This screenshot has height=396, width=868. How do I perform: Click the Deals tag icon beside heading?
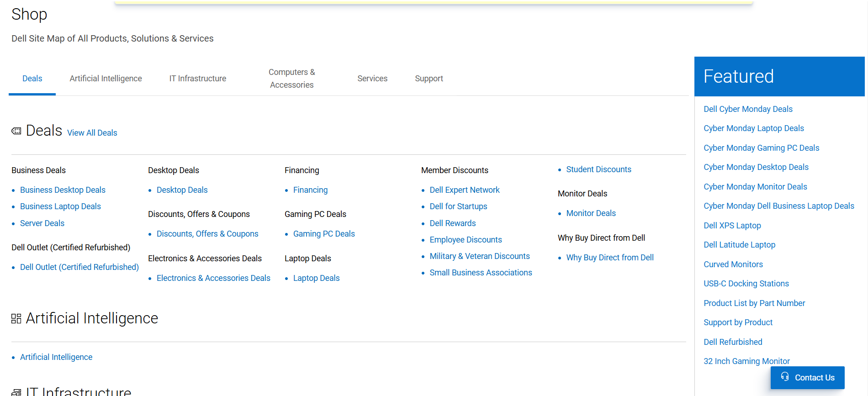[x=16, y=131]
